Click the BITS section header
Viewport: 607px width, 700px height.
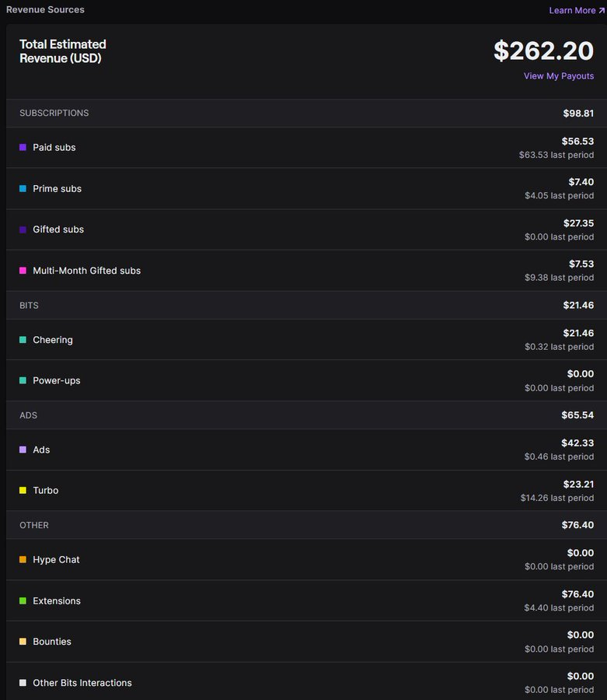pyautogui.click(x=29, y=306)
